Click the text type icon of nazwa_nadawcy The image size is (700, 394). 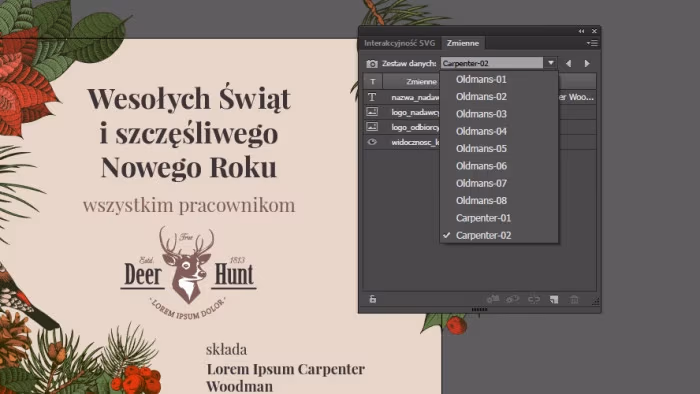372,97
